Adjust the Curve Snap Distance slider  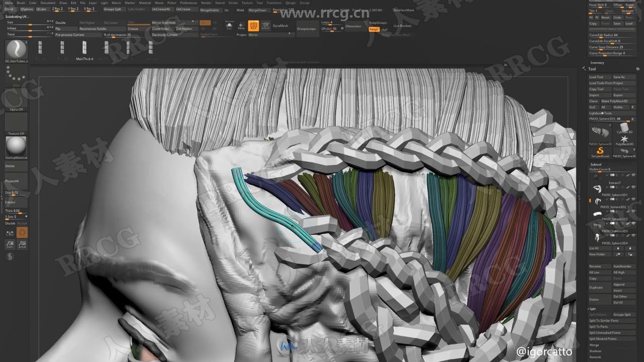[x=612, y=47]
